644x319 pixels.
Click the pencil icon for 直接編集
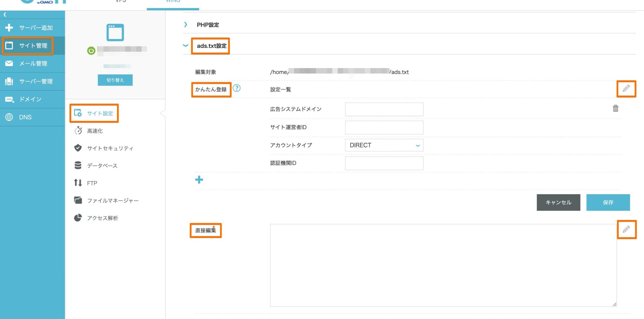coord(627,230)
